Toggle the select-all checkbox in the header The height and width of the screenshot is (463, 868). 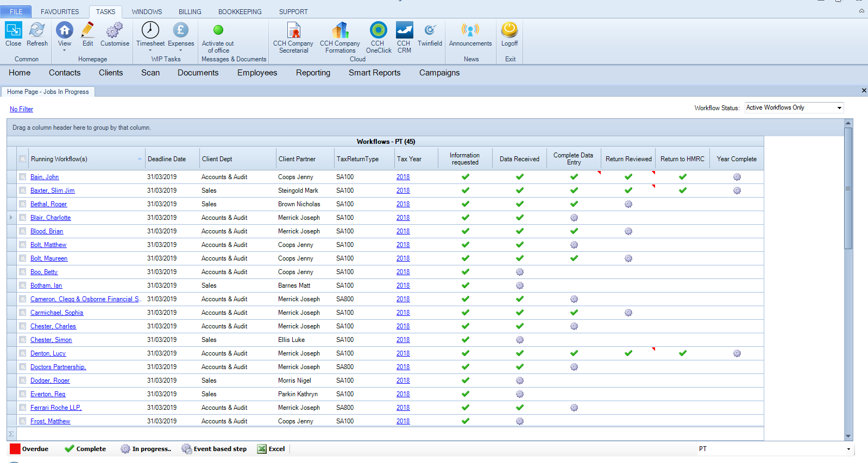(22, 159)
